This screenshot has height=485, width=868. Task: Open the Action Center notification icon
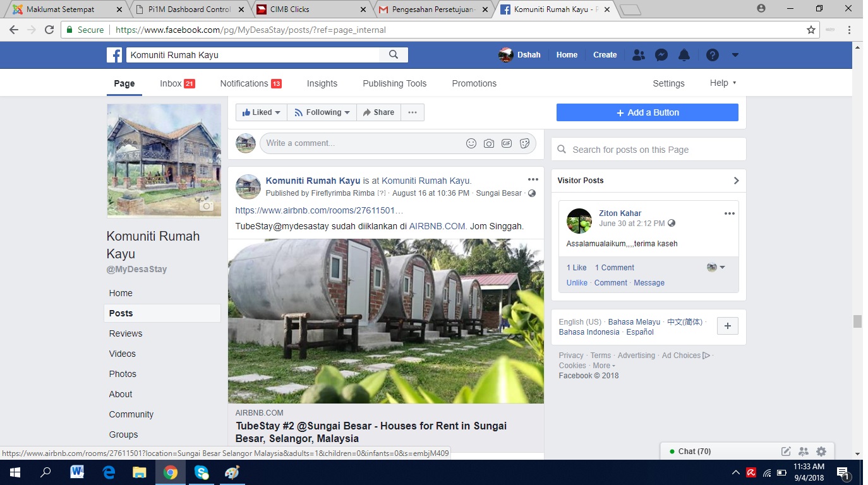(843, 472)
